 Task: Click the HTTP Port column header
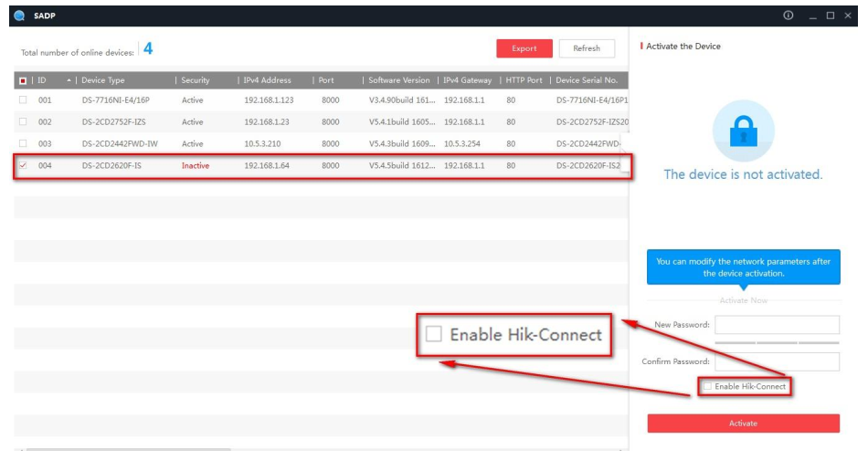pos(524,80)
